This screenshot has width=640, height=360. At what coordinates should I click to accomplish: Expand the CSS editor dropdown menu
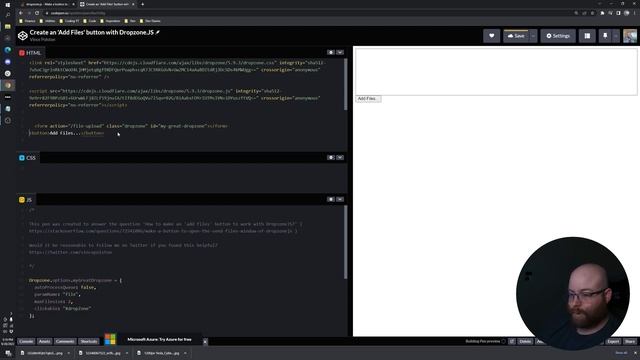(340, 158)
